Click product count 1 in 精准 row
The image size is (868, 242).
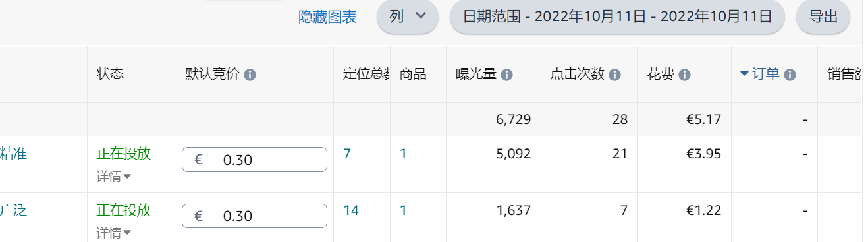coord(404,154)
